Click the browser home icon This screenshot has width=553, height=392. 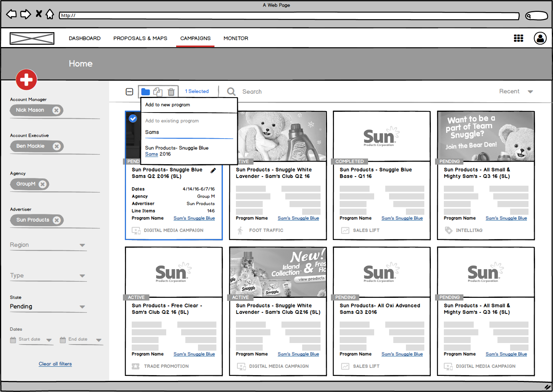50,15
